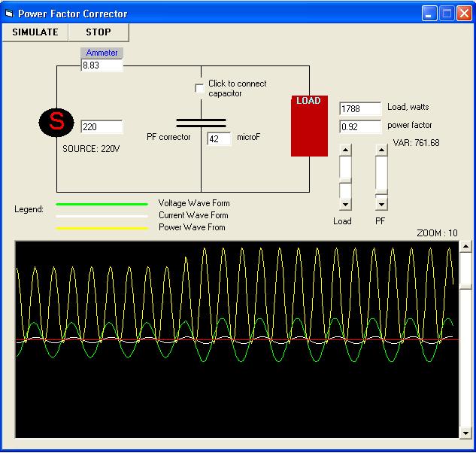
Task: Click the SIMULATE button
Action: click(35, 32)
